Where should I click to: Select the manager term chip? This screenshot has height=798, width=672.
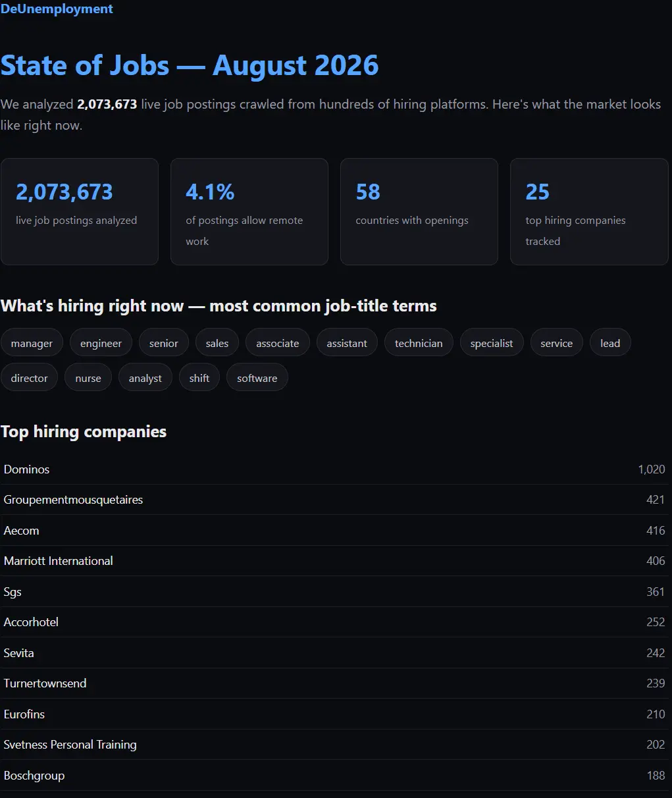32,343
